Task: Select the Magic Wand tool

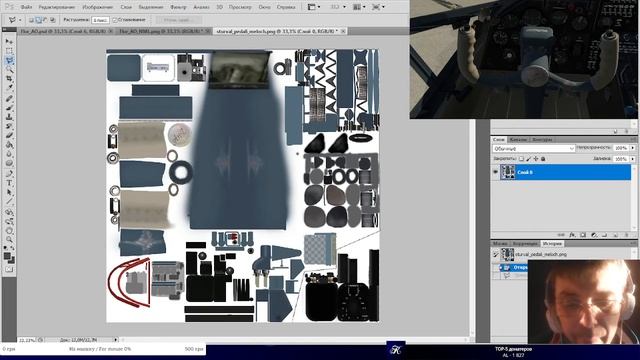Action: (x=9, y=69)
